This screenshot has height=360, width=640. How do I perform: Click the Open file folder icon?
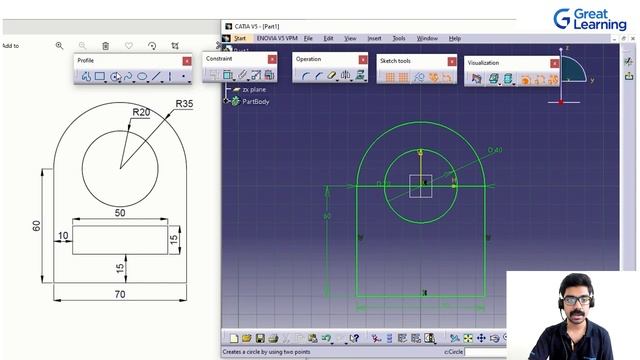point(247,338)
